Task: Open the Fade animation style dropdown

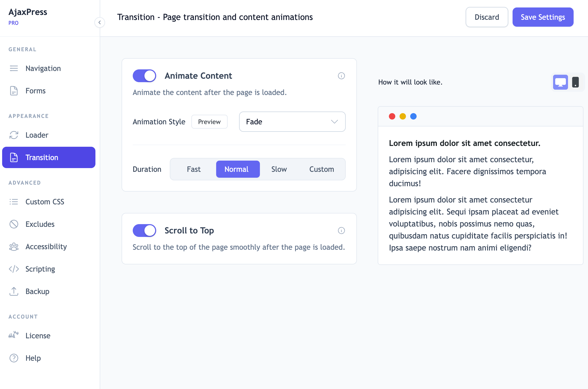Action: coord(292,122)
